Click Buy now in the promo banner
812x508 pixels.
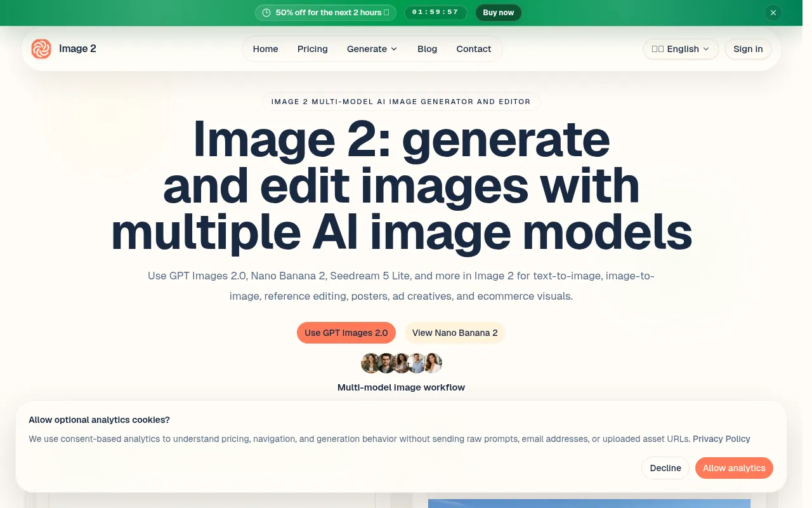coord(499,13)
